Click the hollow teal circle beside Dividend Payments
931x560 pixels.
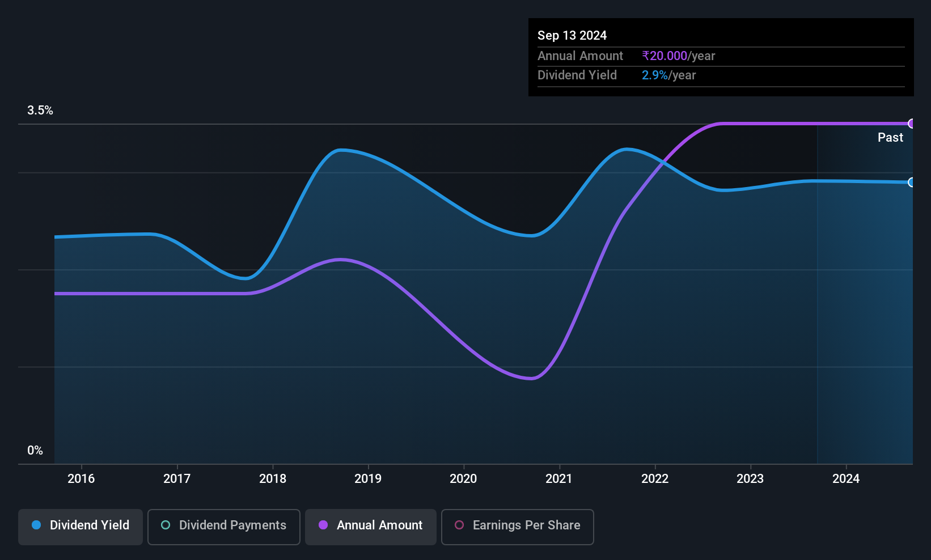[x=166, y=525]
